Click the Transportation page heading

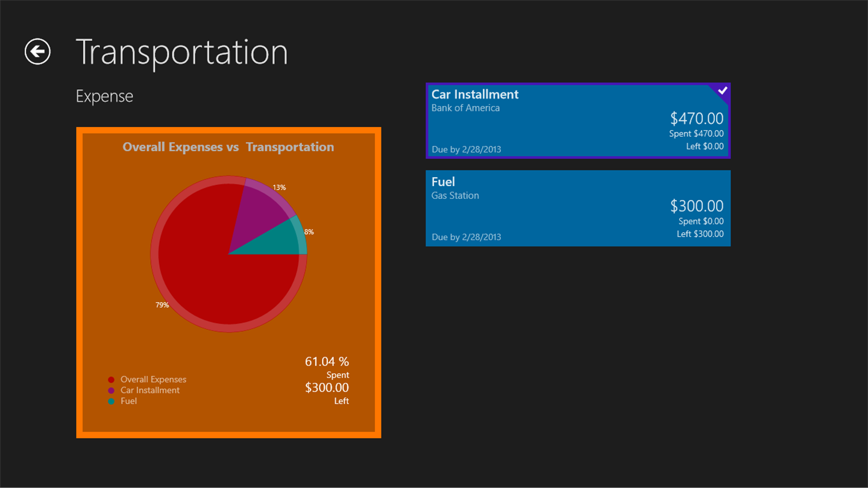(x=181, y=52)
